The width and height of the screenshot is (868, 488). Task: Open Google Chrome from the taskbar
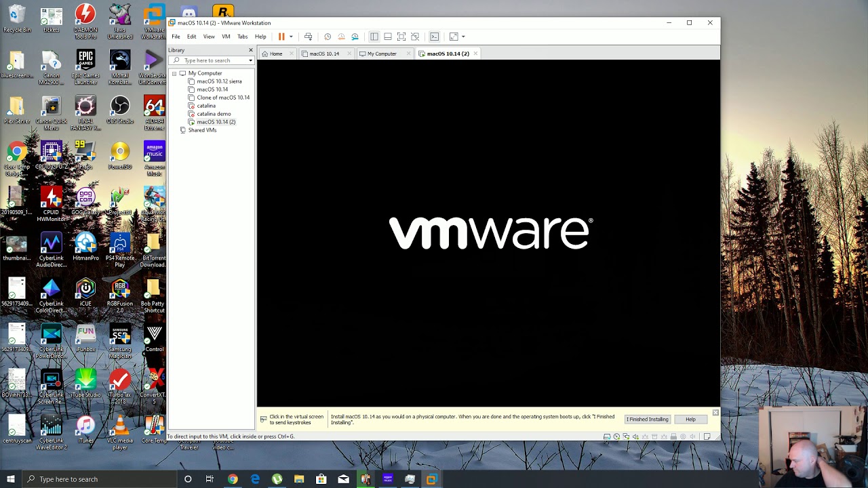[x=233, y=479]
